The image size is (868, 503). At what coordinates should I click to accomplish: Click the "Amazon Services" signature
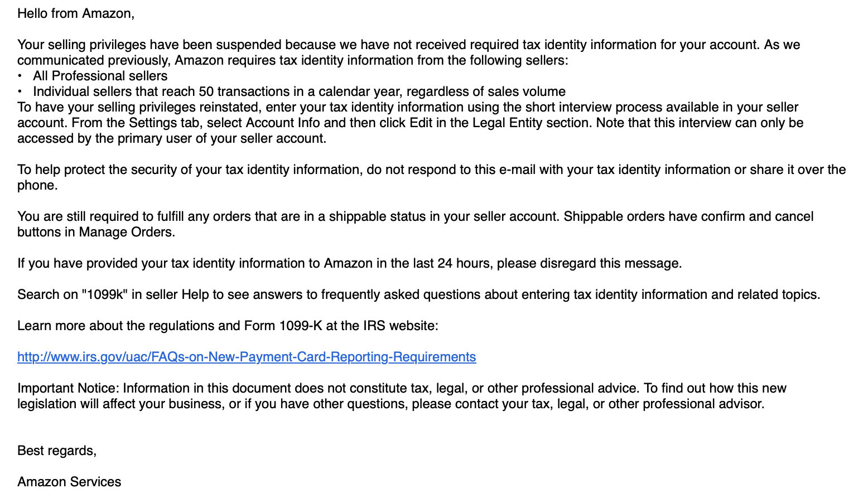click(x=69, y=482)
